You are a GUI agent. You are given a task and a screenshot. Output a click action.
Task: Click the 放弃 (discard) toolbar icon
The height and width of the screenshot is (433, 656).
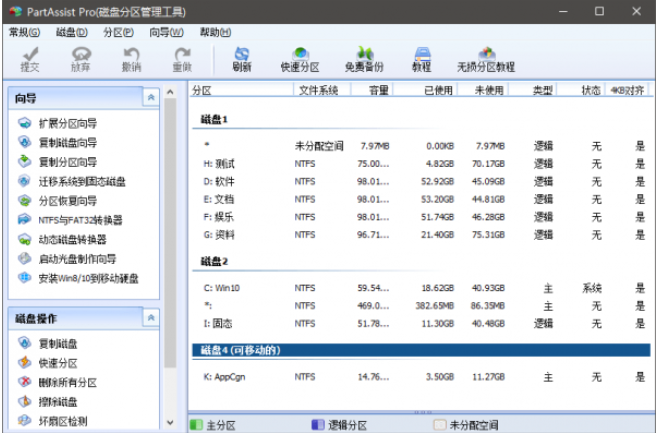click(x=81, y=59)
